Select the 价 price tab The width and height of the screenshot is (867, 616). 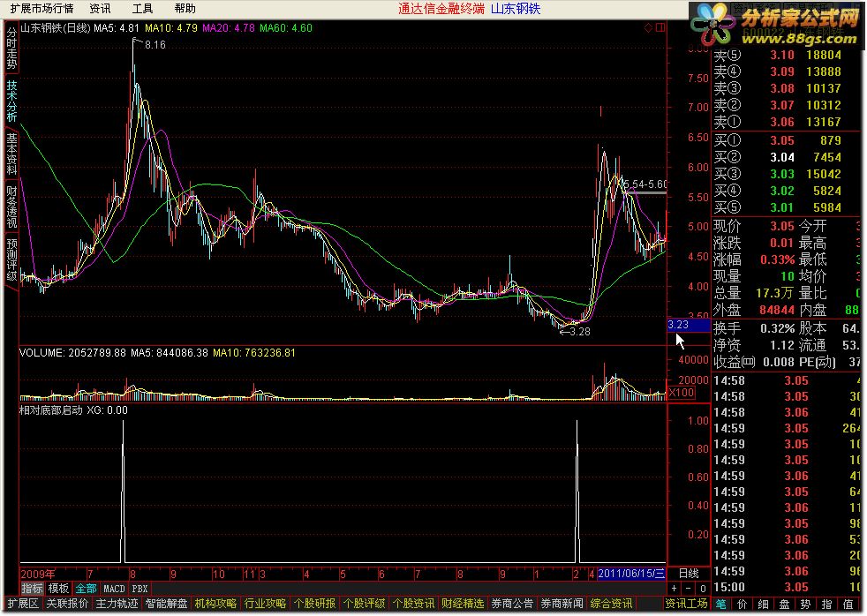coord(742,604)
